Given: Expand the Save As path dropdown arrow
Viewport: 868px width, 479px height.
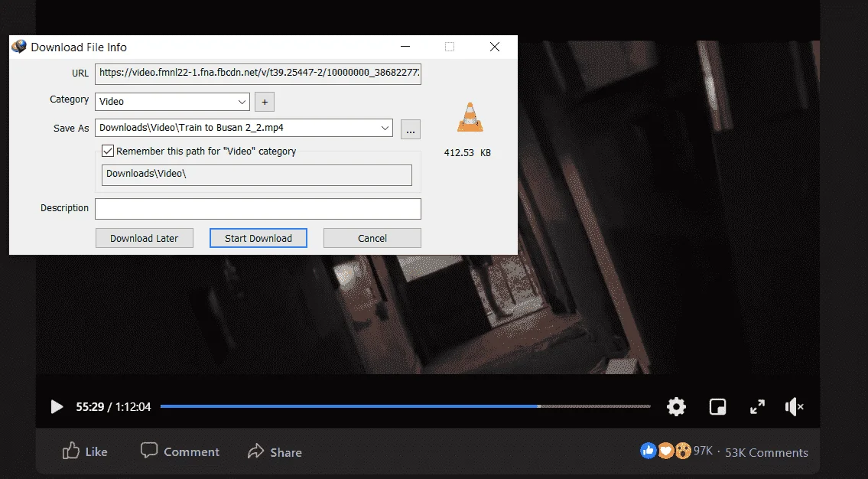Looking at the screenshot, I should [385, 128].
